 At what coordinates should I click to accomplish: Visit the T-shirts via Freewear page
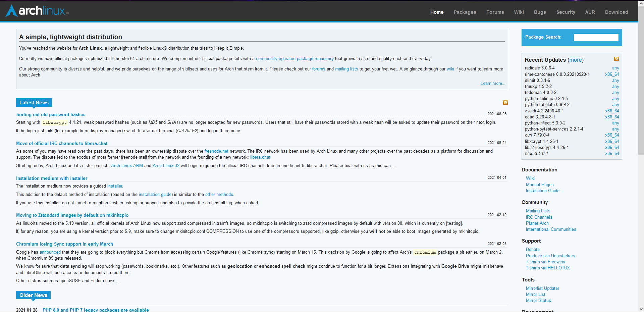pyautogui.click(x=545, y=262)
